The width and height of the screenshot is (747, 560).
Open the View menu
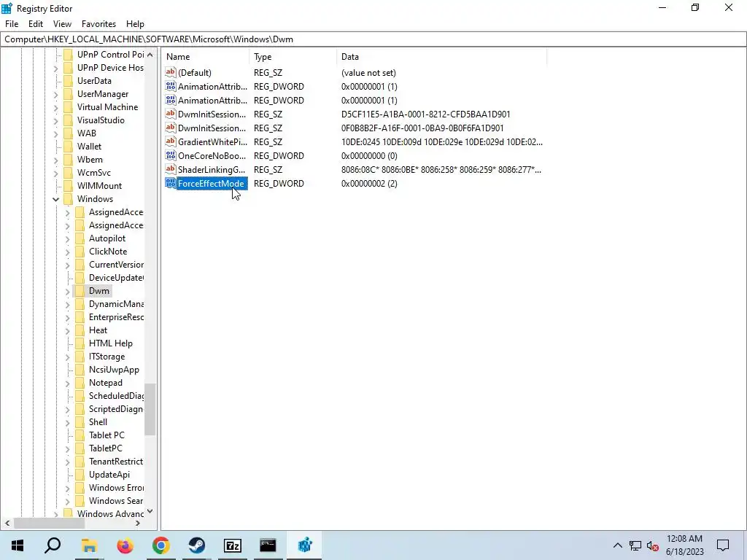pyautogui.click(x=62, y=24)
